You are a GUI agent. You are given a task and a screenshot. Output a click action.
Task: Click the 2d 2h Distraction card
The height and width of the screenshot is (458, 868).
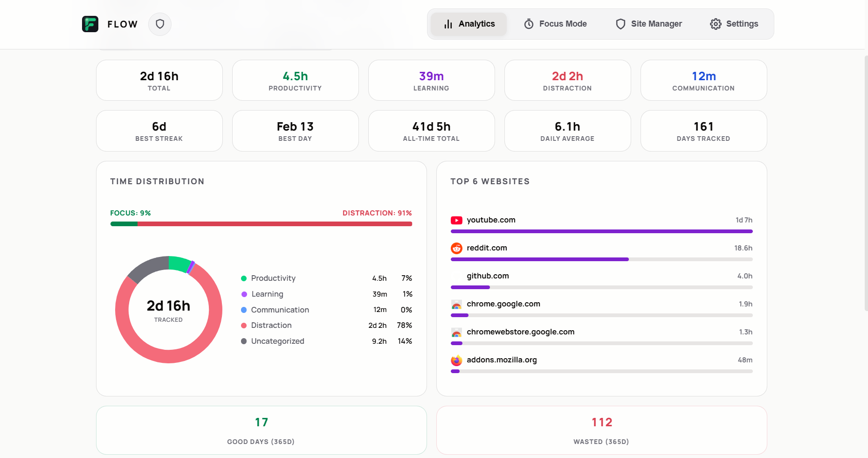pyautogui.click(x=568, y=80)
